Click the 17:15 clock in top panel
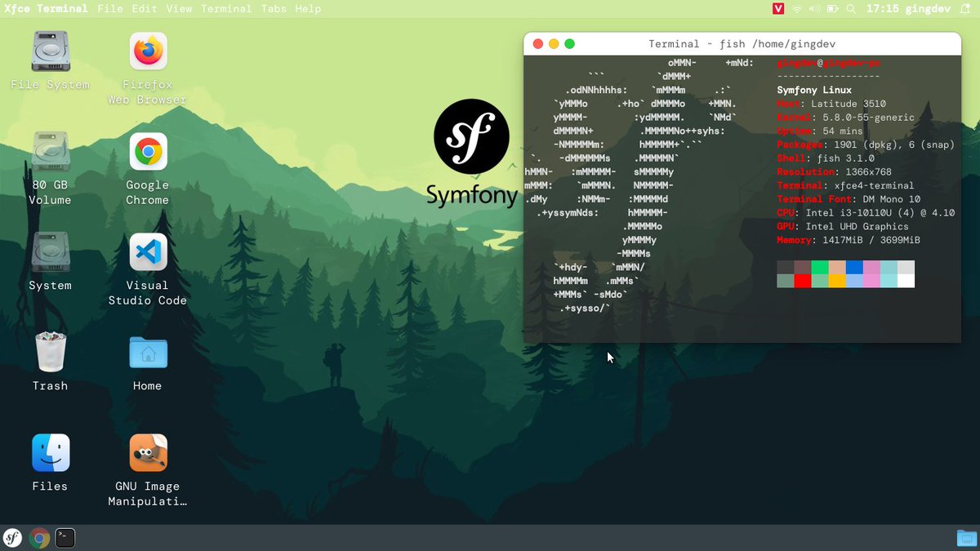The width and height of the screenshot is (980, 551). [883, 9]
